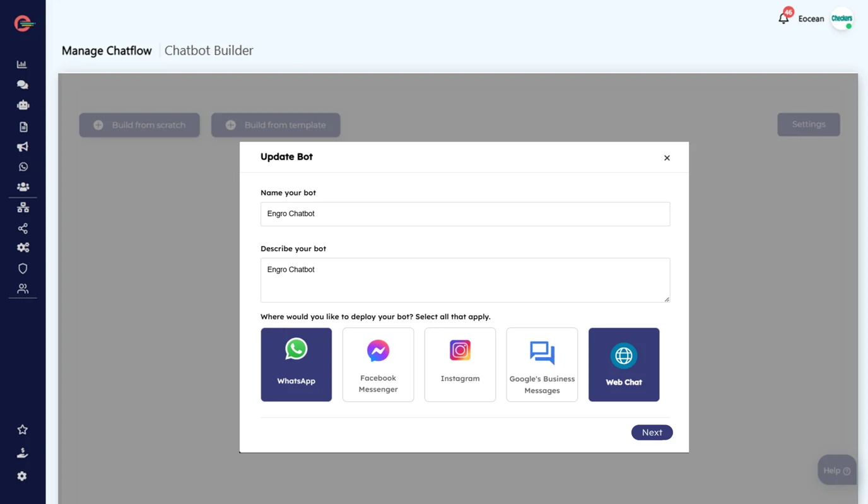Open the conversations chat bubbles icon

click(x=23, y=85)
